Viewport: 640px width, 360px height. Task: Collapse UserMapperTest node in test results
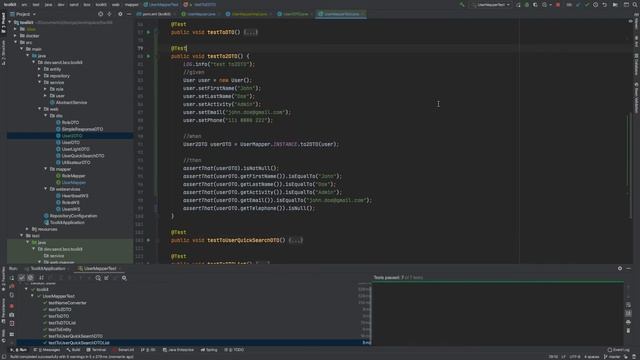pos(33,296)
